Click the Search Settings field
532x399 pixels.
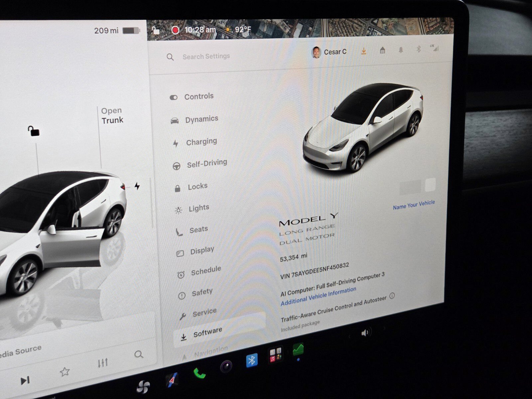206,56
